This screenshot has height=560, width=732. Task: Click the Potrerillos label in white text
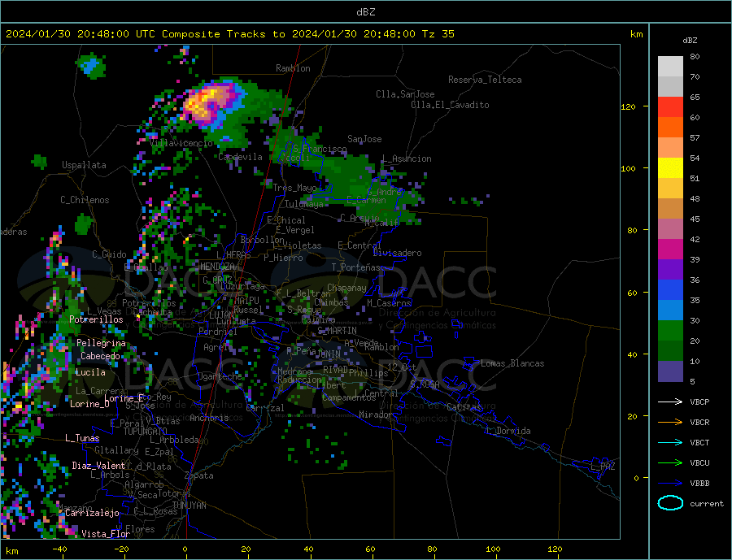tap(96, 319)
